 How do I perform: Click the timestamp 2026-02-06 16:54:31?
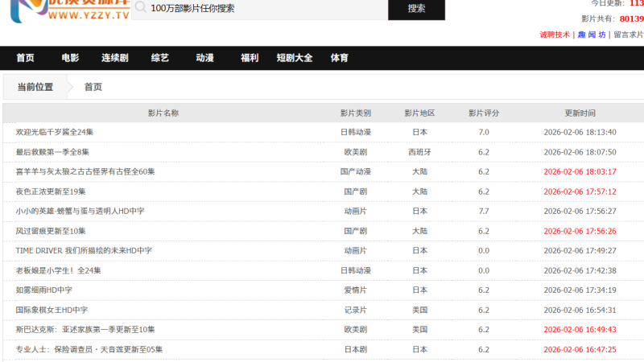point(580,310)
